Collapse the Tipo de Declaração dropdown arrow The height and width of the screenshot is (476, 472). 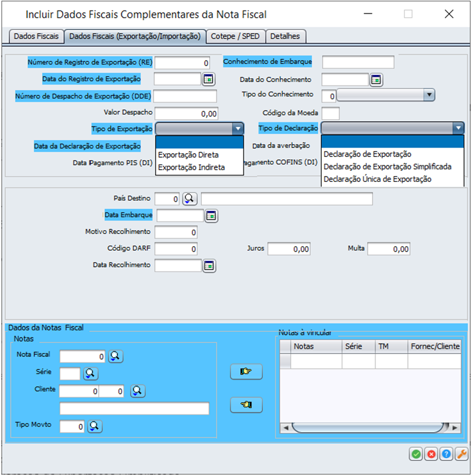pos(458,128)
